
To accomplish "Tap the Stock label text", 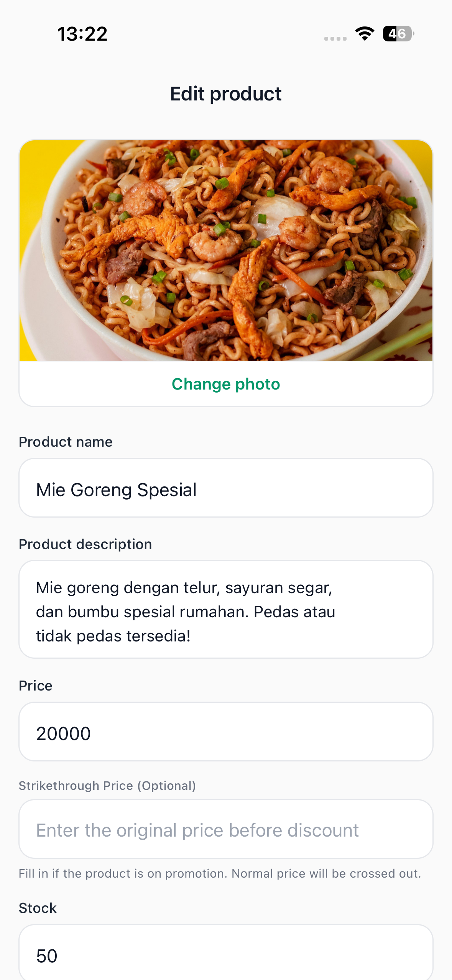I will [x=38, y=908].
